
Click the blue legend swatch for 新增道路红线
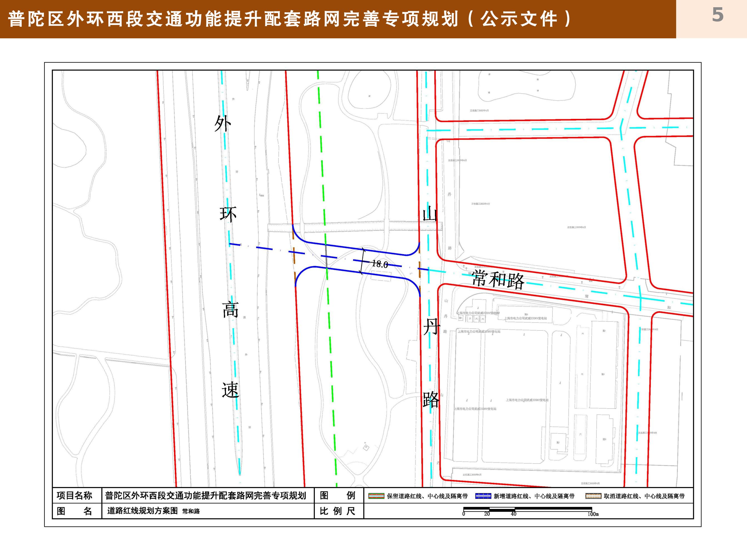(483, 496)
